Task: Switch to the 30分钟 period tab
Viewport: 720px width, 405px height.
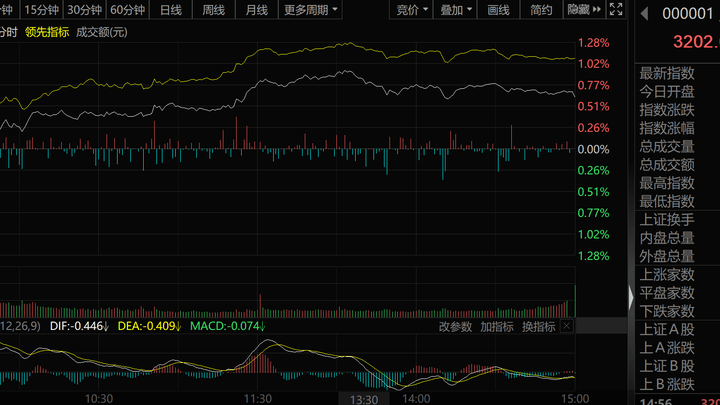Action: tap(85, 10)
